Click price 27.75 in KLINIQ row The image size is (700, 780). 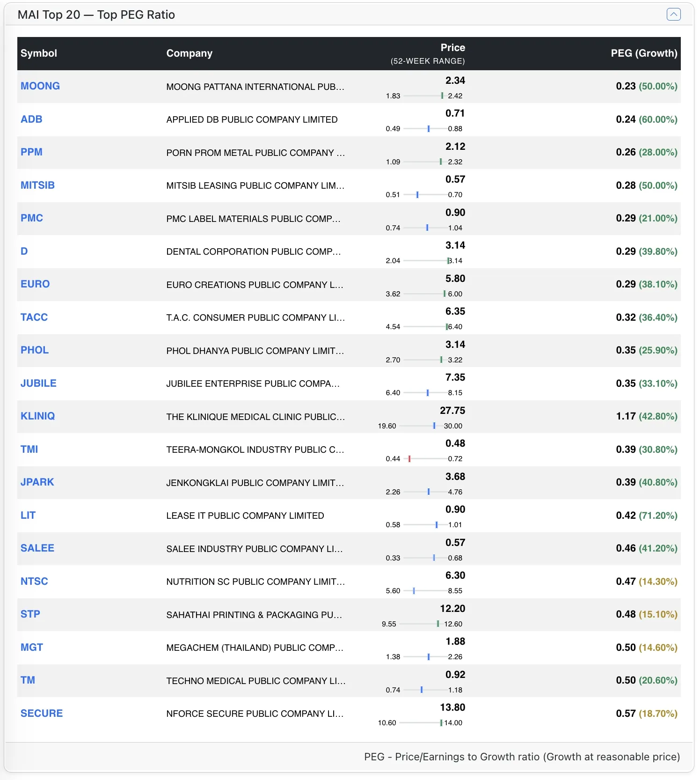452,411
